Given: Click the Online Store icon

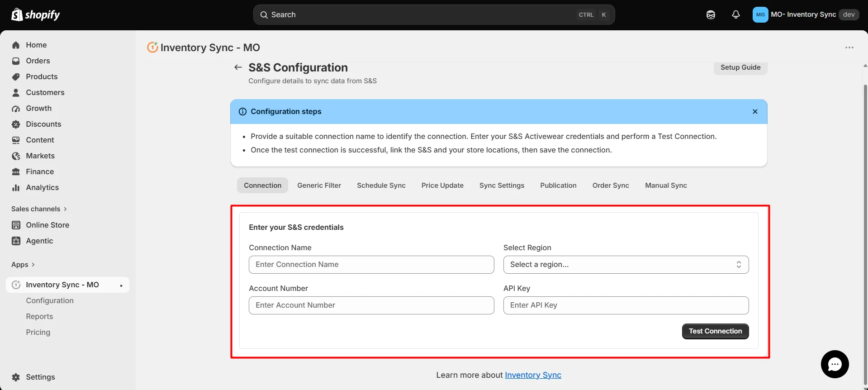Looking at the screenshot, I should pos(16,225).
